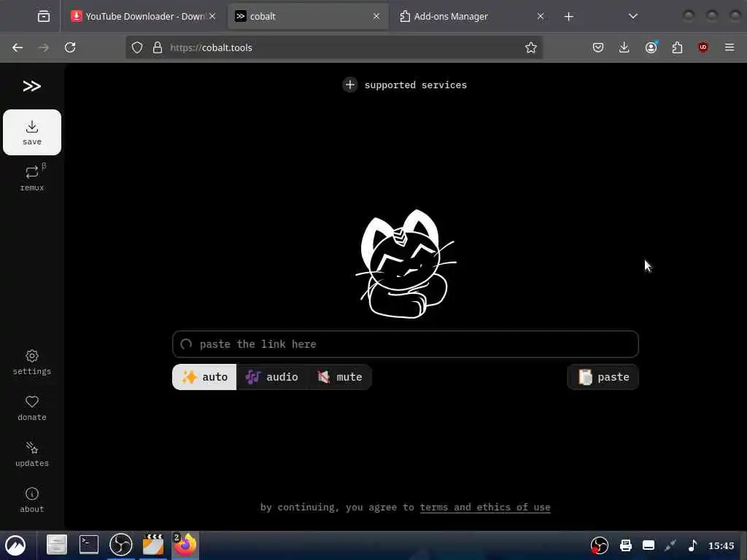Open the Firefox hamburger application menu
Viewport: 747px width, 560px height.
tap(729, 47)
